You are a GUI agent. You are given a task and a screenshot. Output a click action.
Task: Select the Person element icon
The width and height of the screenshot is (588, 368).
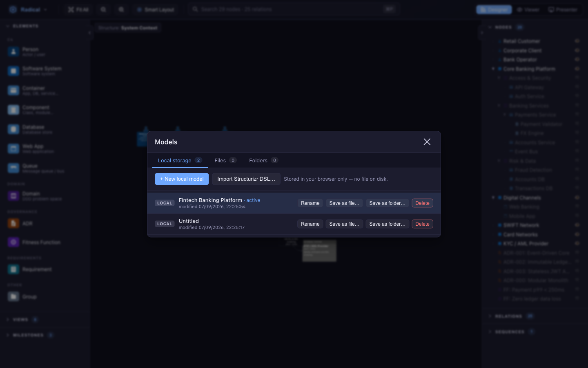pyautogui.click(x=13, y=52)
